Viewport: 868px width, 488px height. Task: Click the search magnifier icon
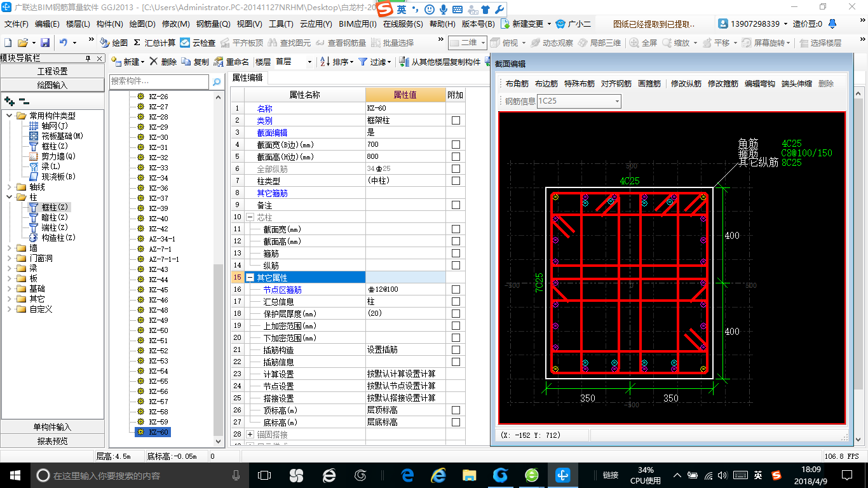(x=217, y=81)
